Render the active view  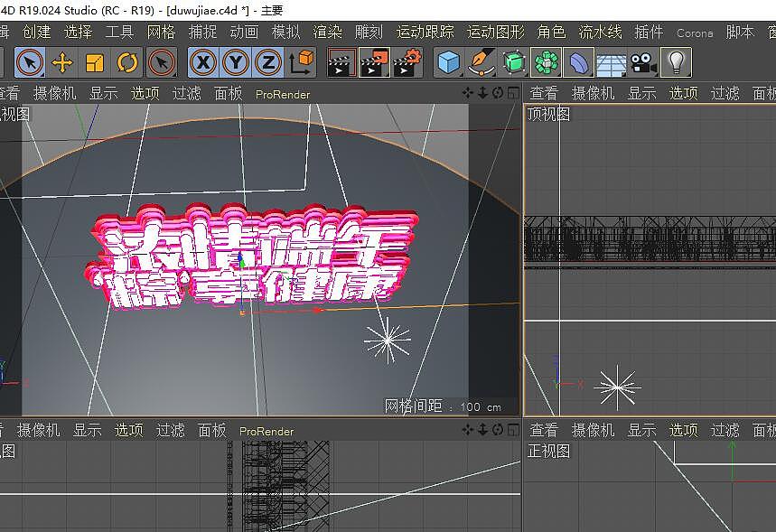click(341, 63)
